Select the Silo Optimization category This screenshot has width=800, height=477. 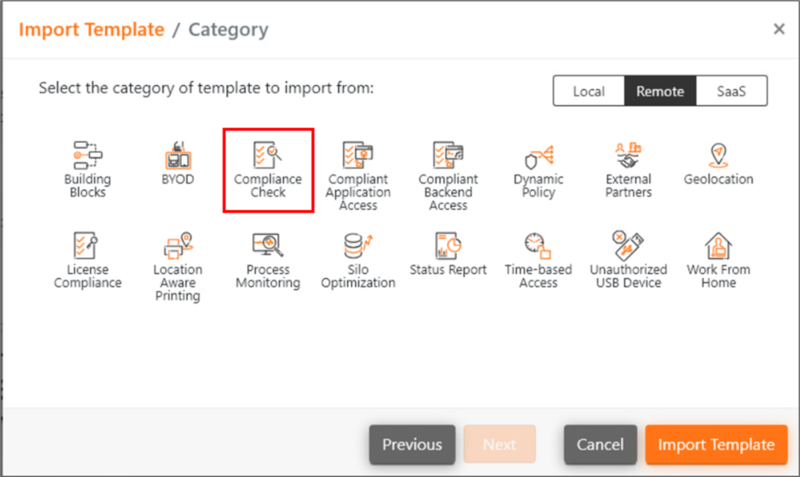pyautogui.click(x=358, y=260)
